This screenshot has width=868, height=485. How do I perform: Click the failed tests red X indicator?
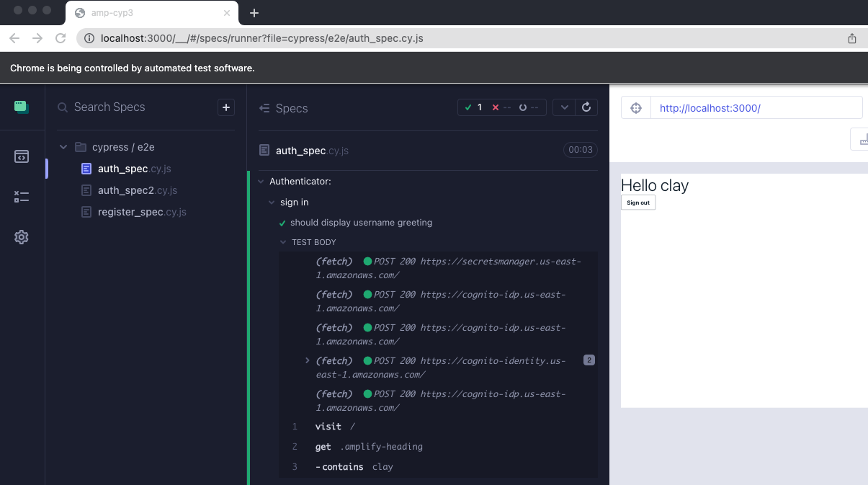pos(494,107)
